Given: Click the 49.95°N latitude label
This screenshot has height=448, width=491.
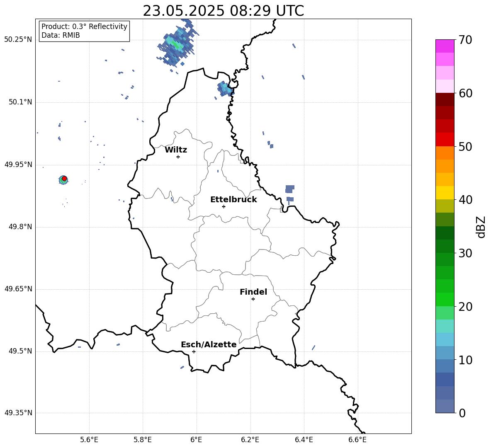Looking at the screenshot, I should click(x=18, y=165).
